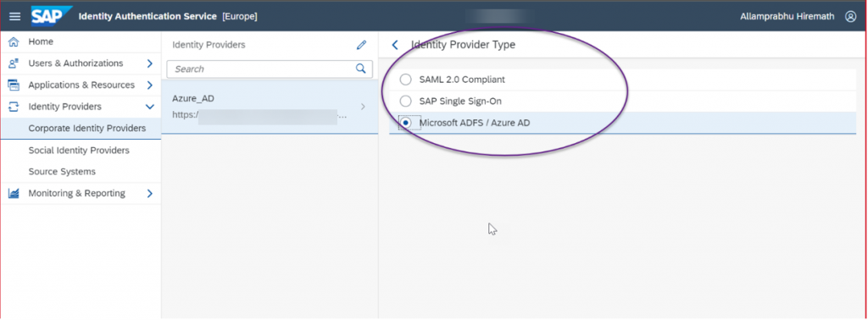Click the Applications & Resources icon
868x320 pixels.
(x=14, y=86)
